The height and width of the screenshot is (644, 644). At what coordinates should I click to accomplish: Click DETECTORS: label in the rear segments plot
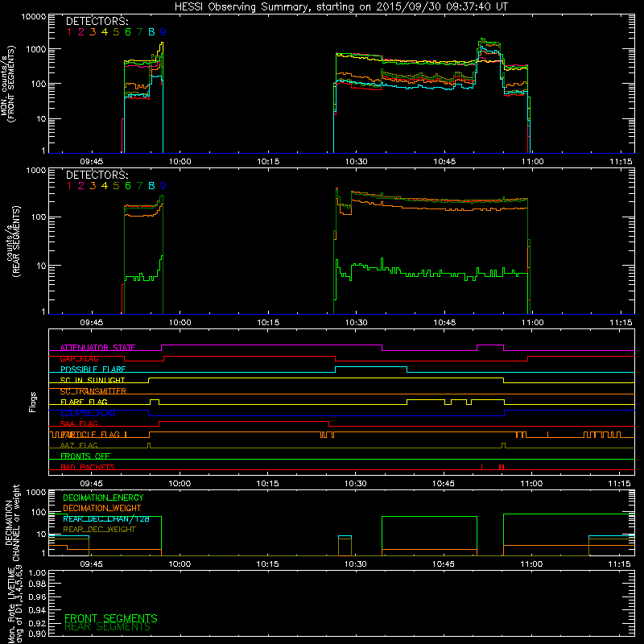point(97,175)
